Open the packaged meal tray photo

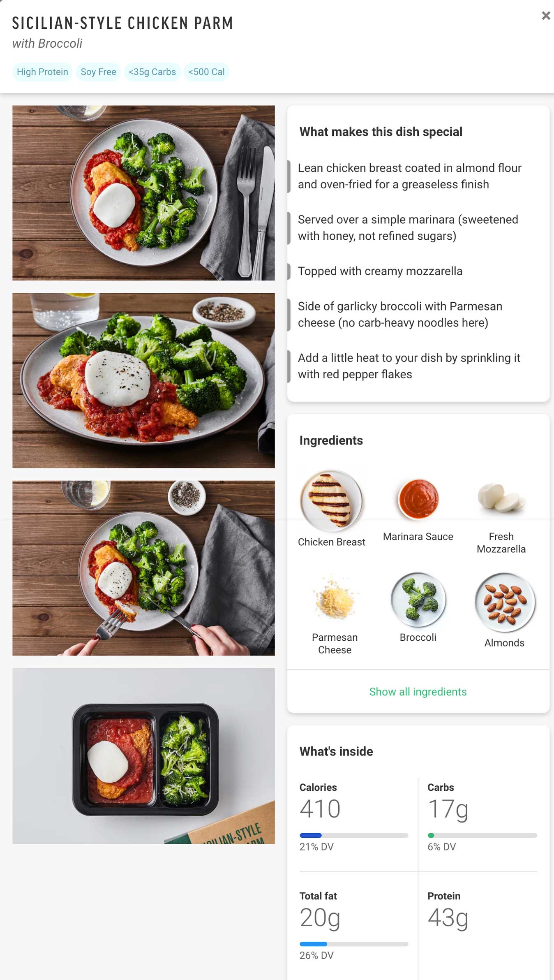click(143, 756)
